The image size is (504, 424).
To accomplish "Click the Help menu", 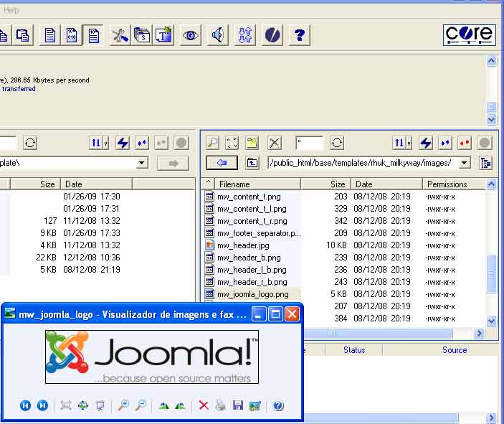I will tap(11, 10).
